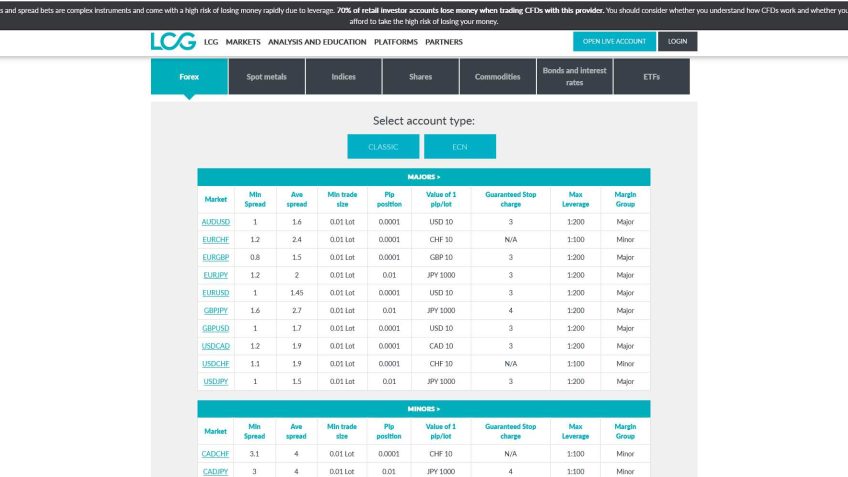Open the Shares tab
The height and width of the screenshot is (477, 848).
click(x=421, y=77)
